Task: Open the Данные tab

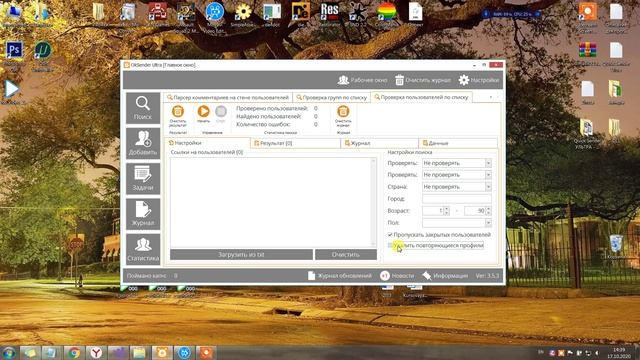Action: click(x=458, y=143)
